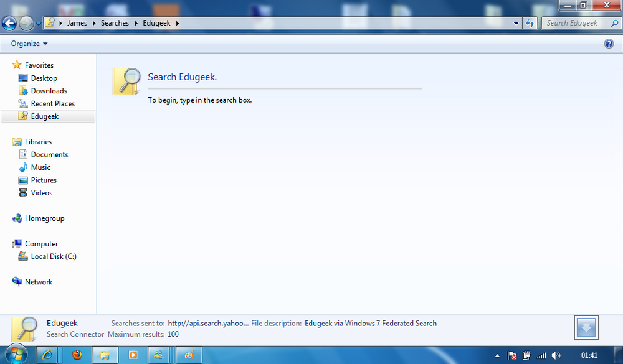Open the Videos library
The image size is (623, 364).
[41, 192]
